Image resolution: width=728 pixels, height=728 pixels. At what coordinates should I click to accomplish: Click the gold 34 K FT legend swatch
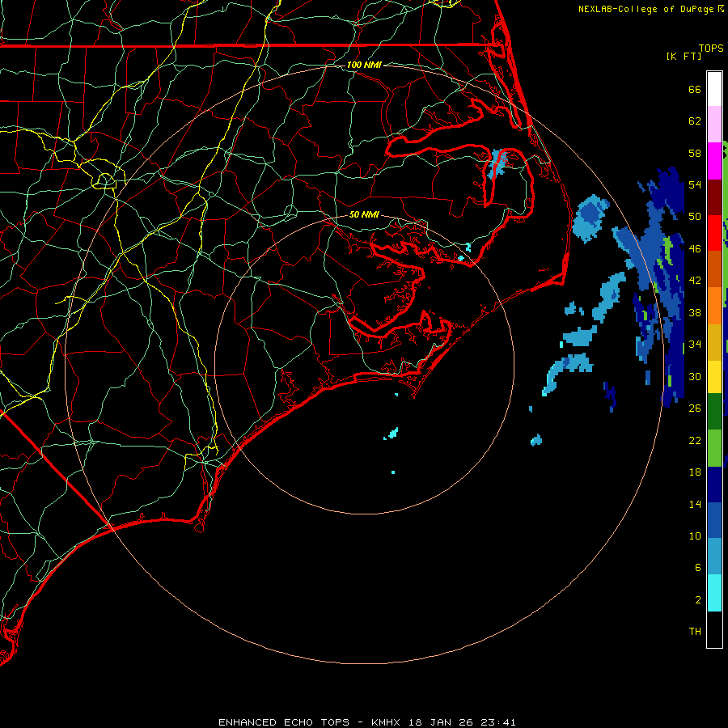(714, 342)
